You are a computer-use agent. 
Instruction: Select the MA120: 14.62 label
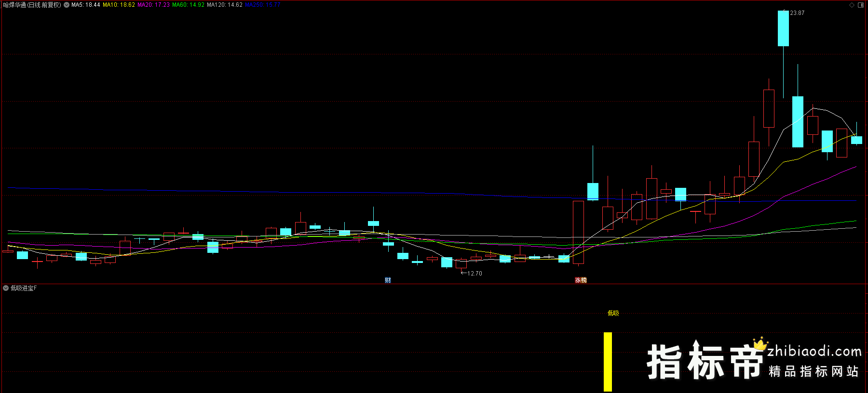[x=225, y=5]
